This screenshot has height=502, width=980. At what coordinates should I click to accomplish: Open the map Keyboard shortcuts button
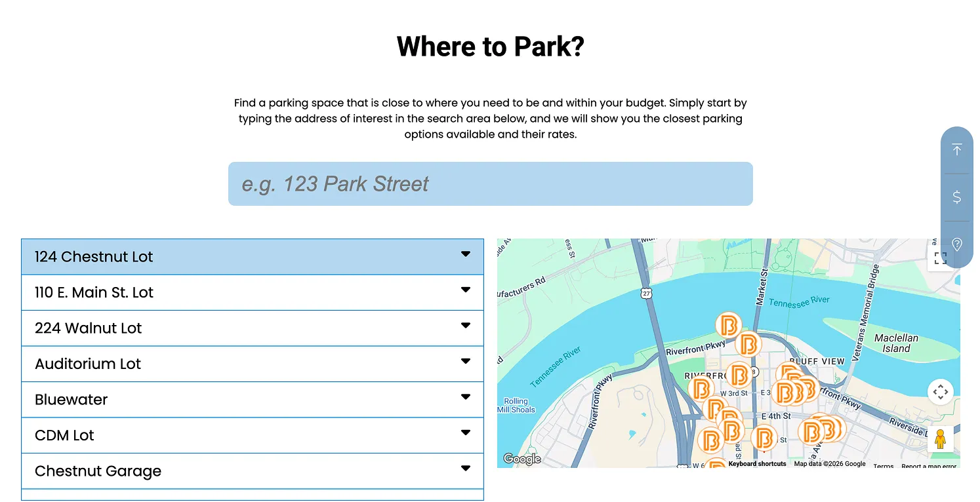pos(757,464)
